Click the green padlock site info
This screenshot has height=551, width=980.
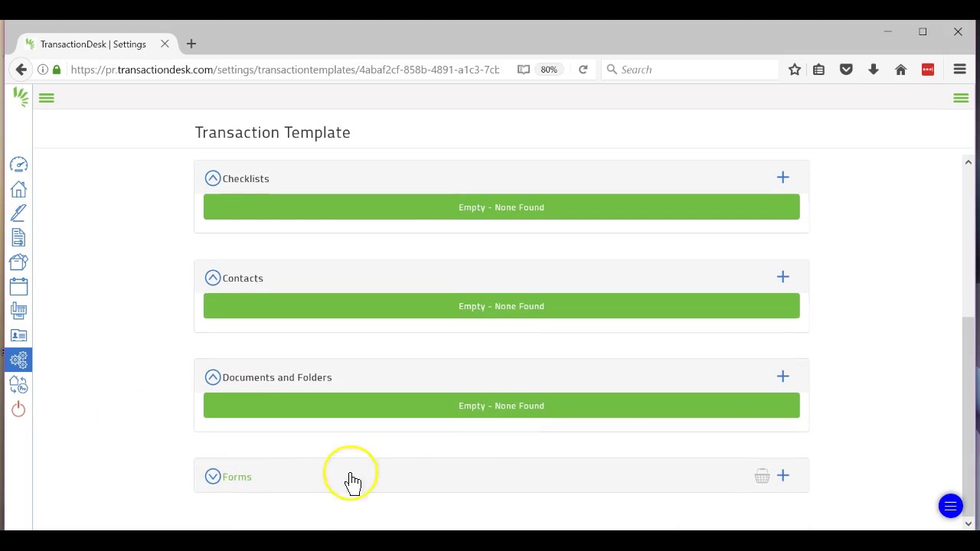coord(57,70)
